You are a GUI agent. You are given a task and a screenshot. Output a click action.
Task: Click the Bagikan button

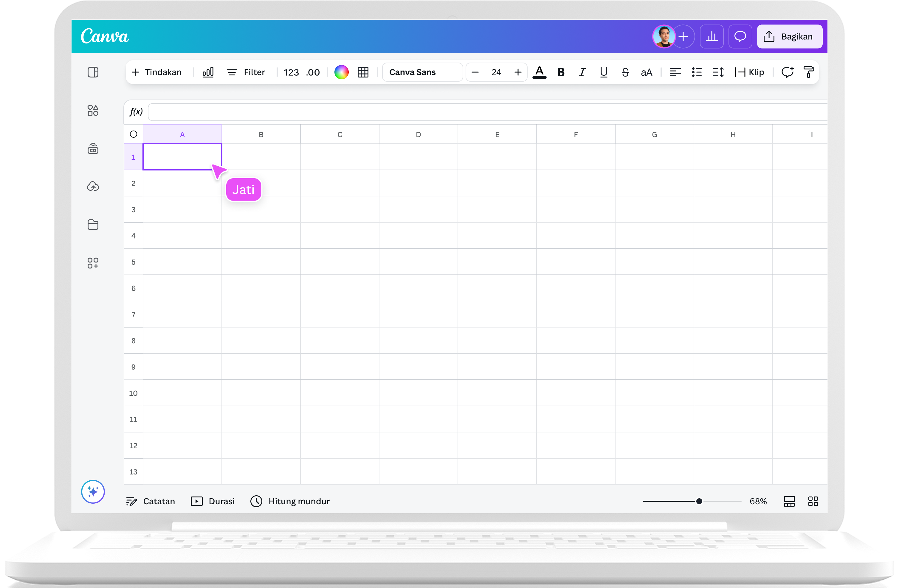pyautogui.click(x=790, y=36)
